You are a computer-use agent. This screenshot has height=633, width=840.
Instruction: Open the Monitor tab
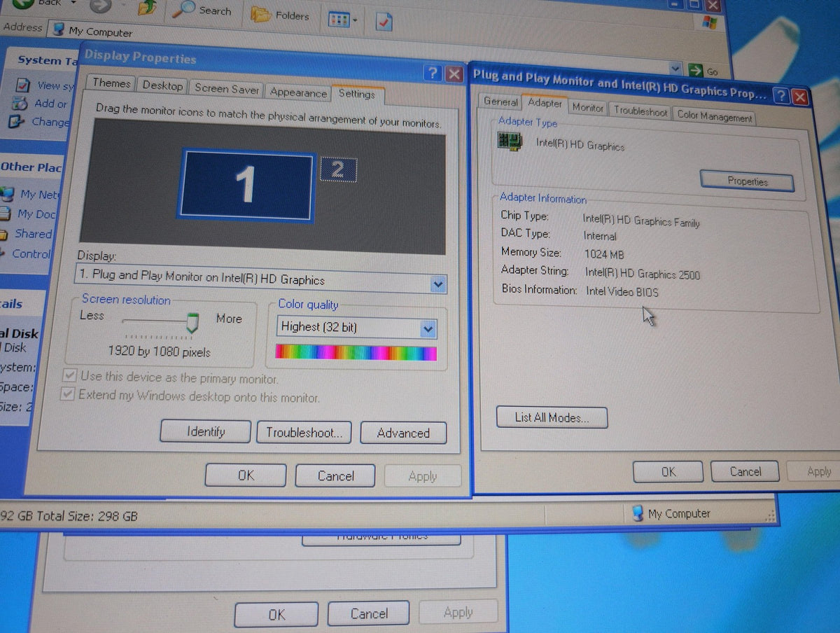click(588, 108)
